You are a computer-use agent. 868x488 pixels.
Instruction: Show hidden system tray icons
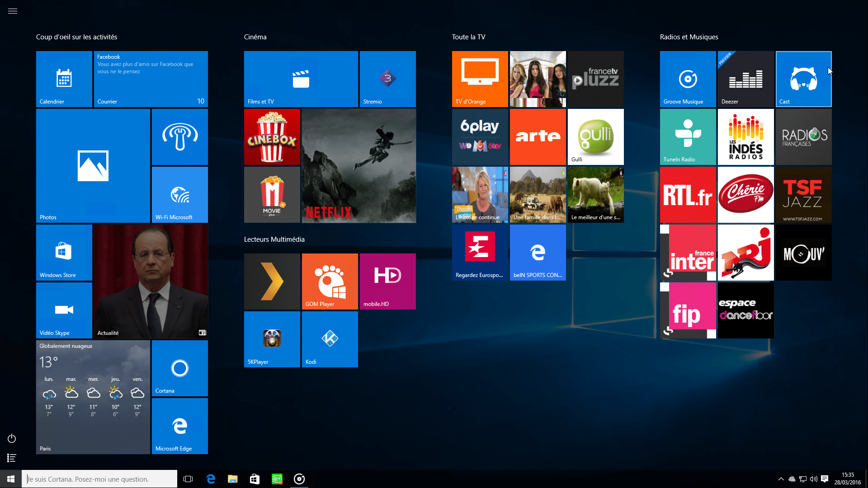pos(781,479)
